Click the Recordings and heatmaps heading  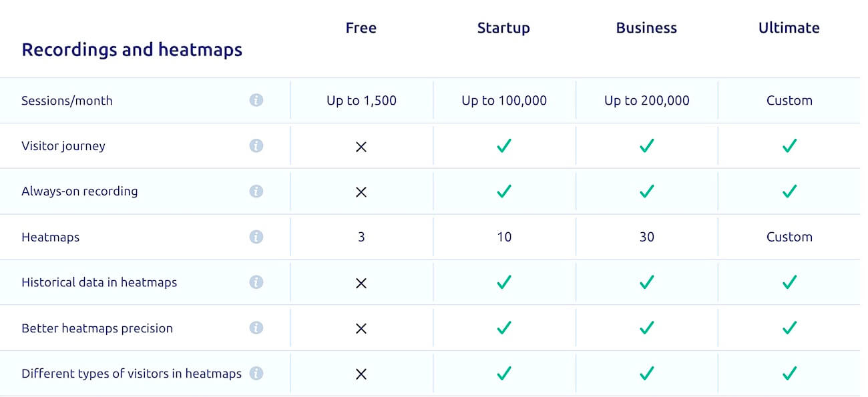(132, 50)
